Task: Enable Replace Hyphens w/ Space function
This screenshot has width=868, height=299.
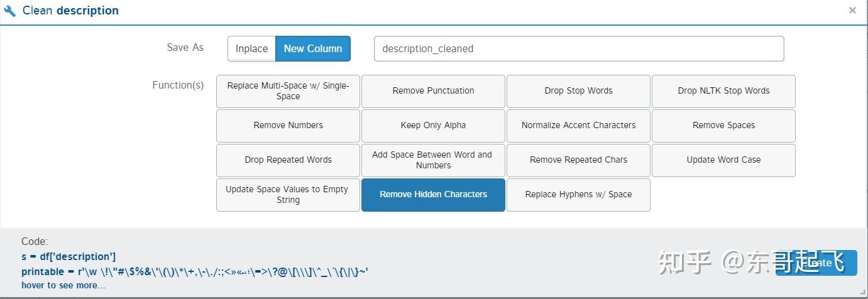Action: (578, 195)
